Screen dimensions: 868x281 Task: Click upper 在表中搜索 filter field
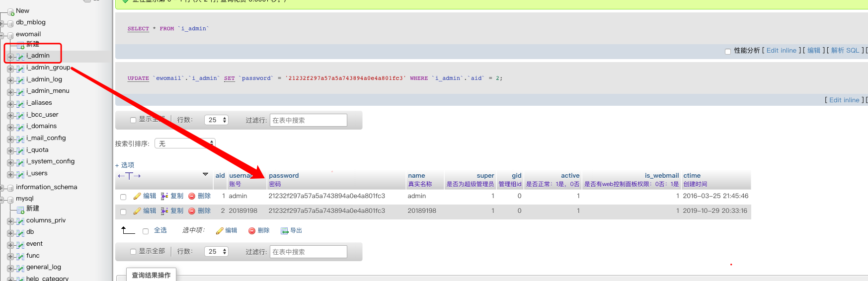309,120
